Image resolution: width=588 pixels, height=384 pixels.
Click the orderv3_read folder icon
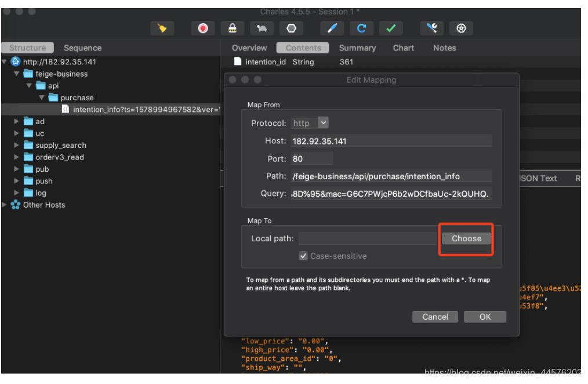coord(28,157)
